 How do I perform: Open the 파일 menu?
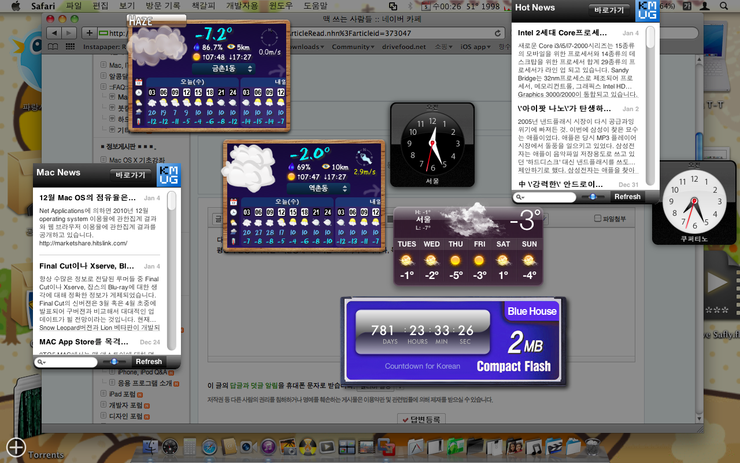click(x=74, y=6)
